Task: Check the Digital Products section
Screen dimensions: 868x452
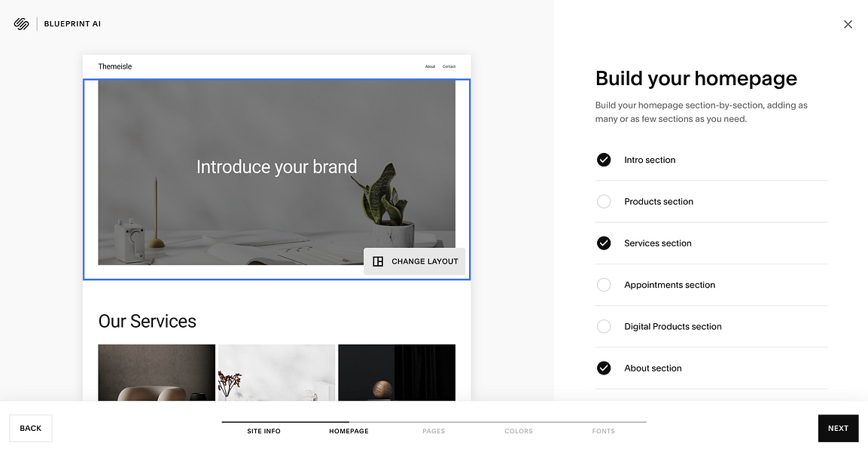Action: (604, 326)
